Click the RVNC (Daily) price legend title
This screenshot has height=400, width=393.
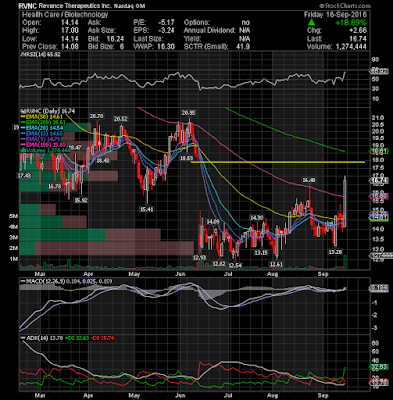(48, 111)
